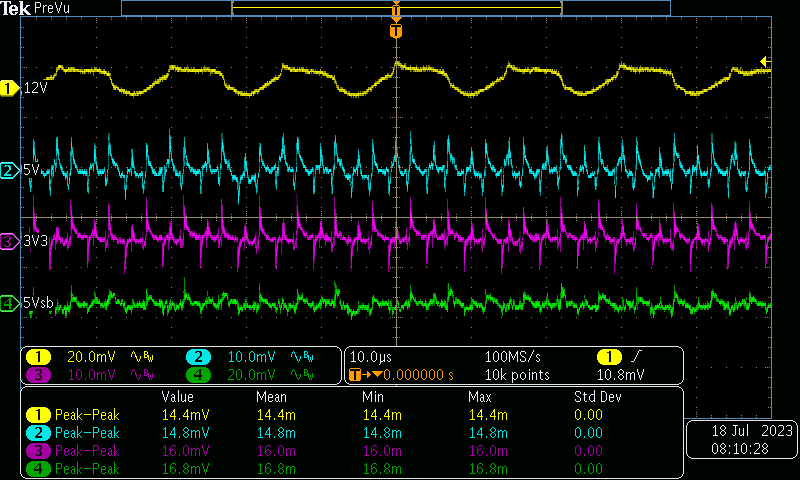This screenshot has width=800, height=480.
Task: Click channel 1 badge in Peak-Peak measurement row
Action: click(38, 415)
